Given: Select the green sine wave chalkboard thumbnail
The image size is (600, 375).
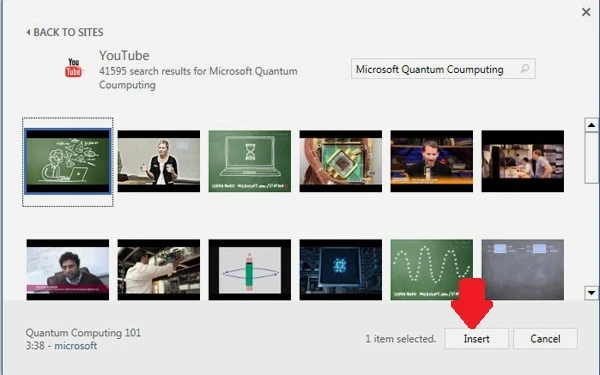Looking at the screenshot, I should (x=432, y=270).
